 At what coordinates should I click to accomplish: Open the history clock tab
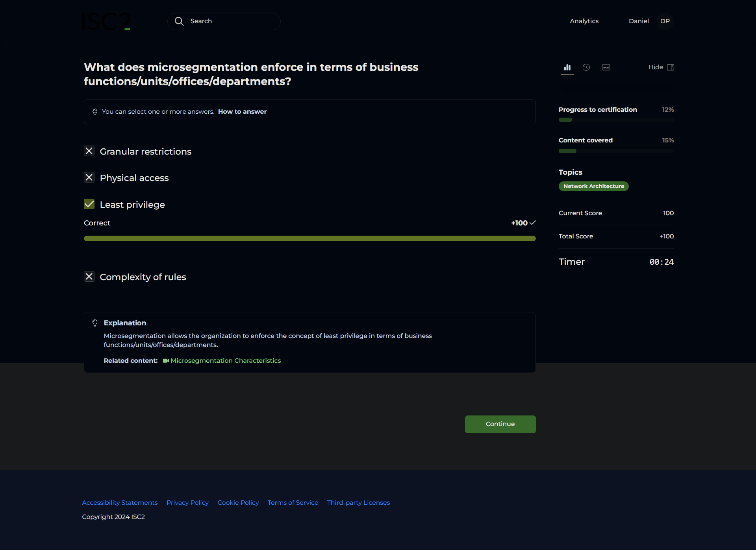[586, 67]
